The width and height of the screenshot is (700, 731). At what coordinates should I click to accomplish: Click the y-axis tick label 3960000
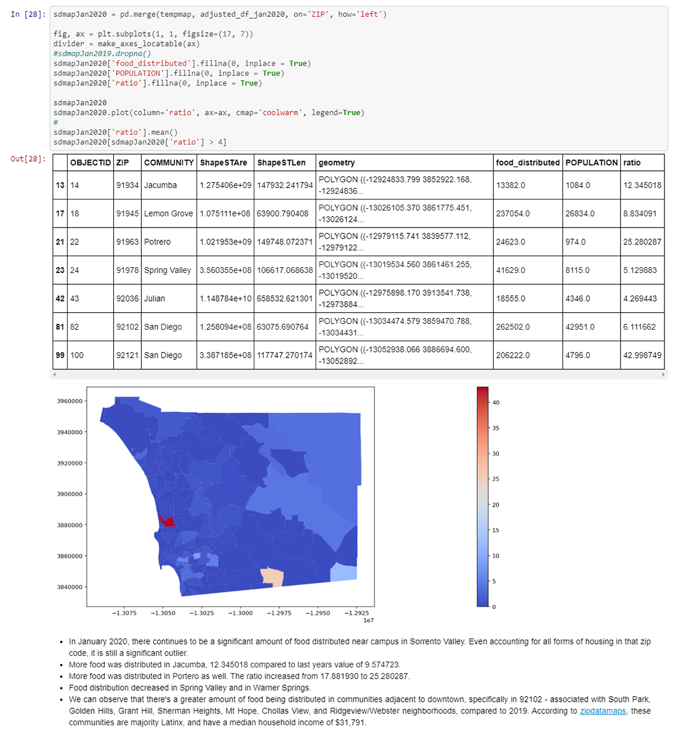click(70, 401)
